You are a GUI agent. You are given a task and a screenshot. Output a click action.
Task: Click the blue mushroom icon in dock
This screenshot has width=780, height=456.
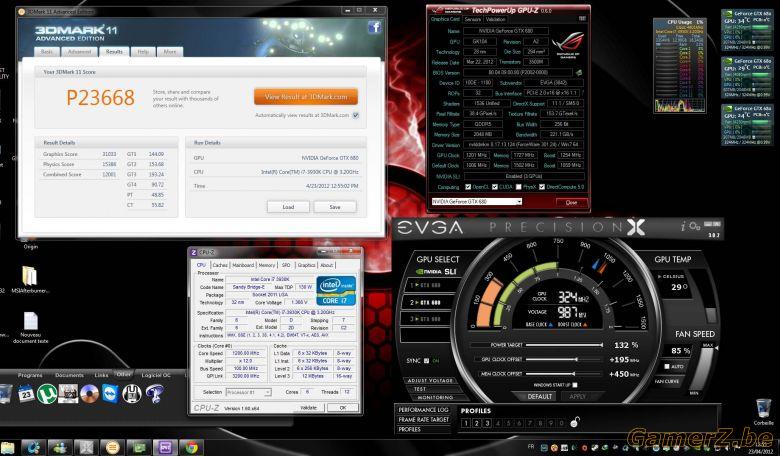(155, 394)
